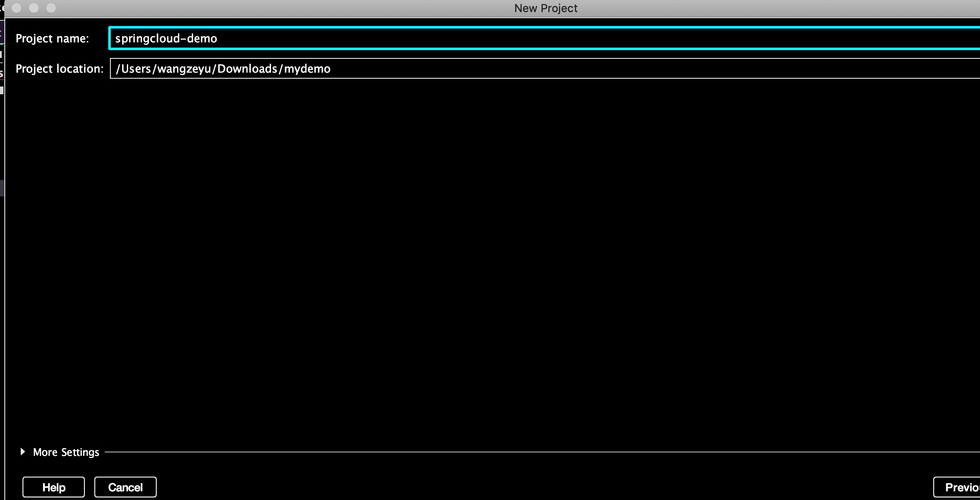Click the gray zoom window button
The height and width of the screenshot is (500, 980).
(51, 8)
